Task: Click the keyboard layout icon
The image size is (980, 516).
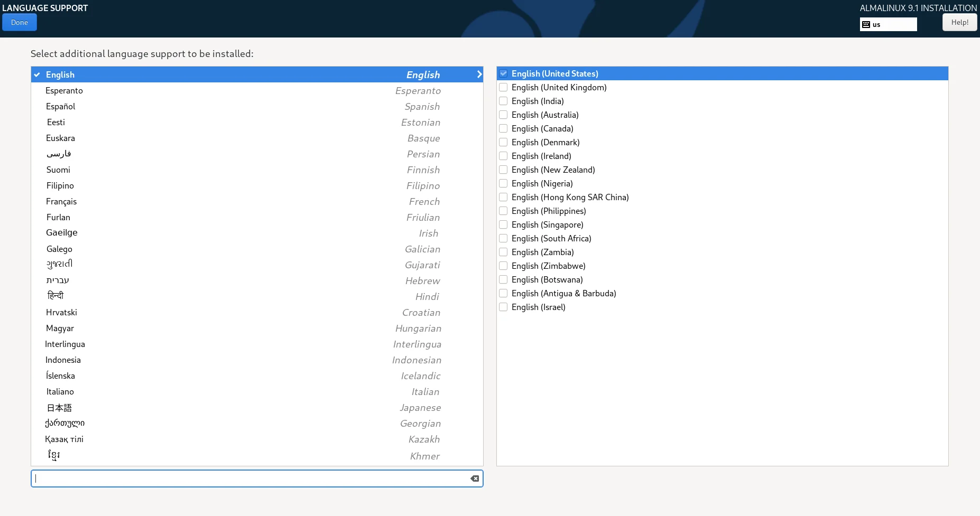Action: coord(866,24)
